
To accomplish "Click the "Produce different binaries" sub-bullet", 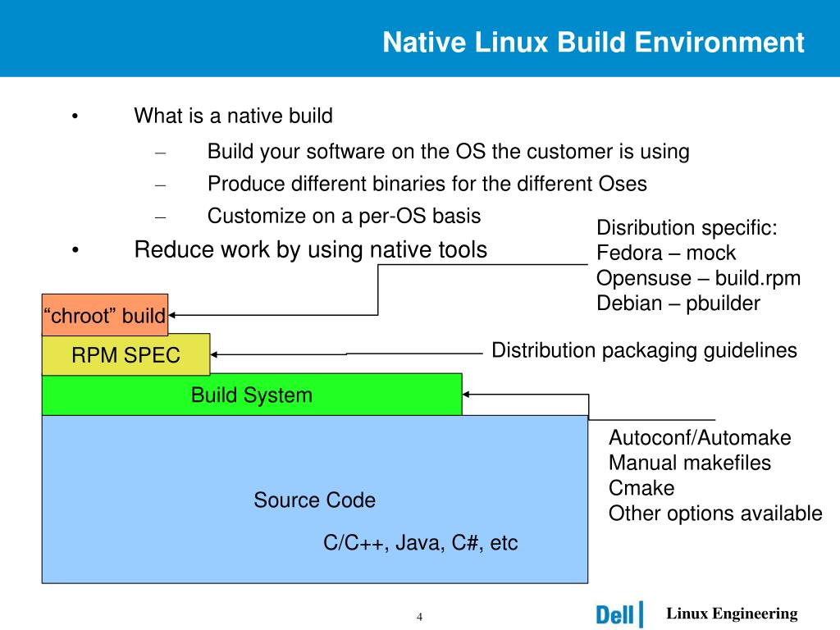I will coord(427,184).
